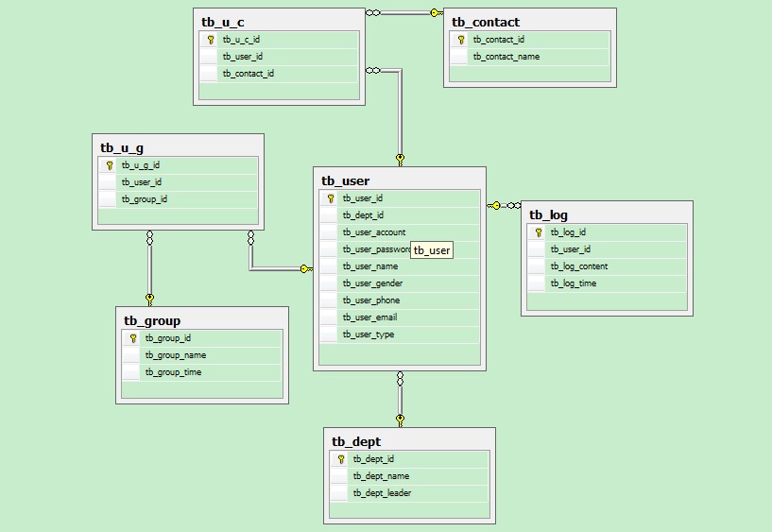Select the relationship key endpoint above tb_group table
Viewport: 772px width, 532px height.
149,297
